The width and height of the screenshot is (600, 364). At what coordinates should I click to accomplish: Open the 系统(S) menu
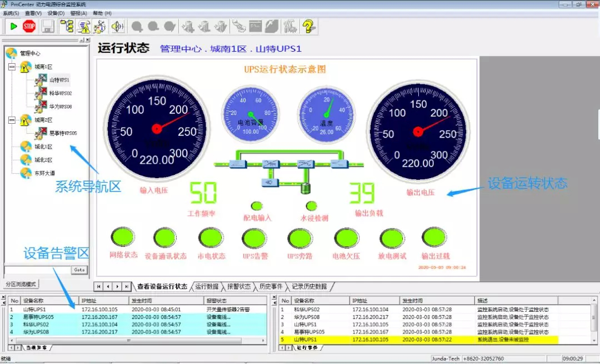(11, 13)
